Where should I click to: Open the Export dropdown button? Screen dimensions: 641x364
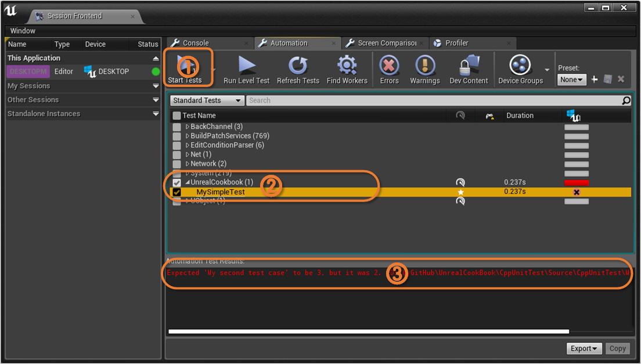(584, 348)
